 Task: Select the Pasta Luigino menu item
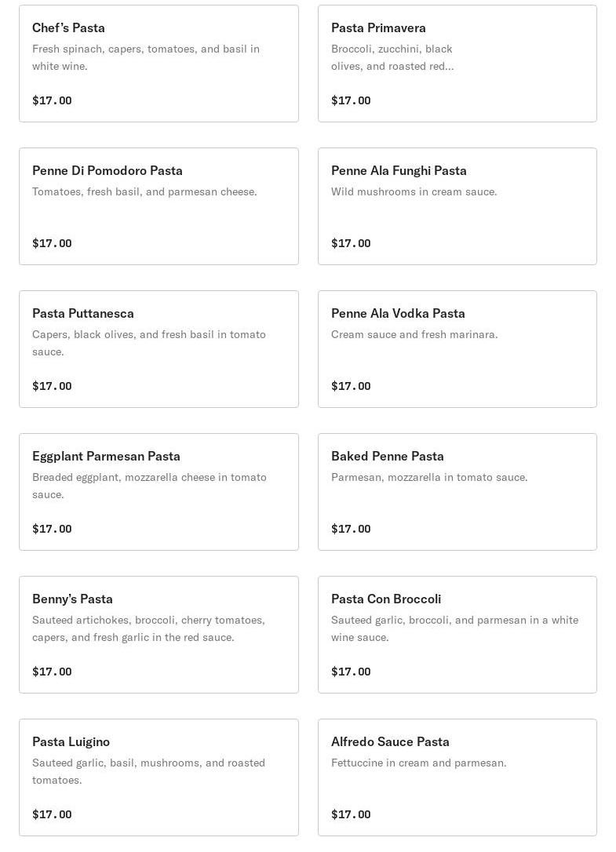pyautogui.click(x=159, y=777)
